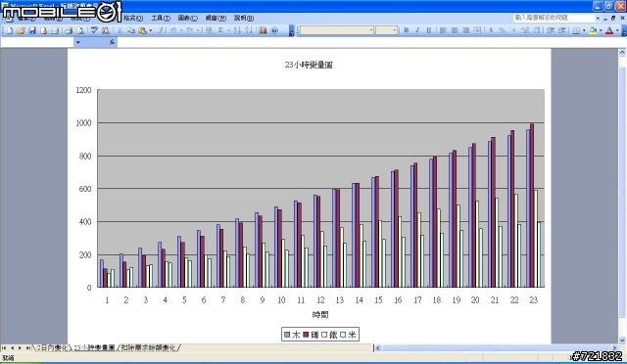
Task: Click the Copy icon
Action: (x=130, y=30)
